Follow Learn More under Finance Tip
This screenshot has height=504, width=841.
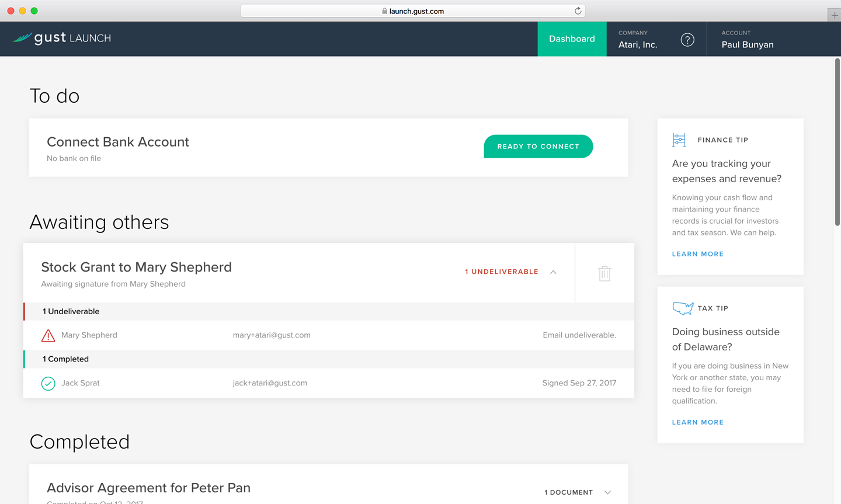pyautogui.click(x=697, y=254)
